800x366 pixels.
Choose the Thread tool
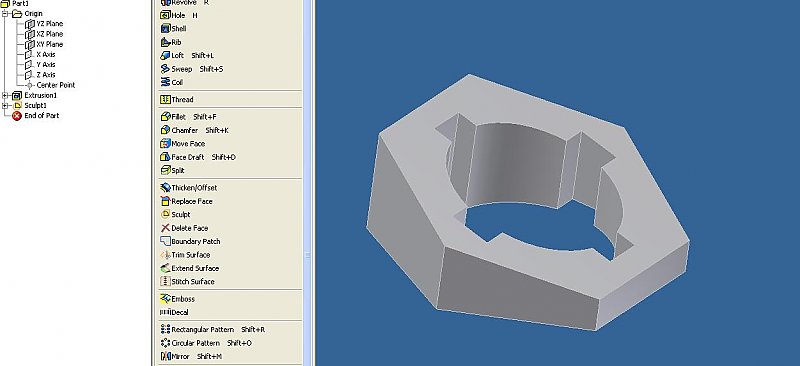click(177, 100)
